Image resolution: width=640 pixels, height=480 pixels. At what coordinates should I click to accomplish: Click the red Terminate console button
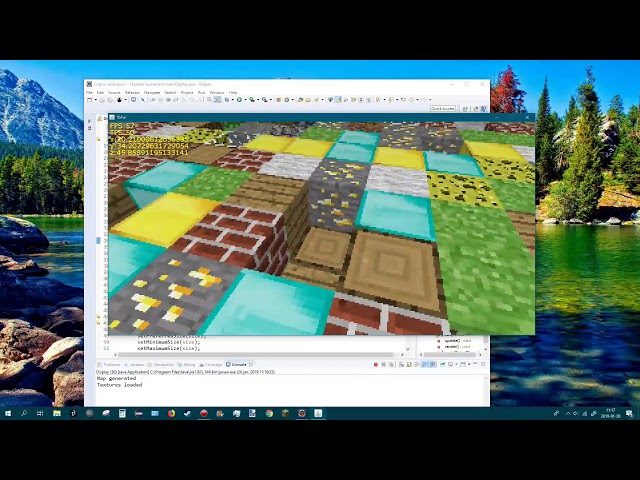pos(376,364)
